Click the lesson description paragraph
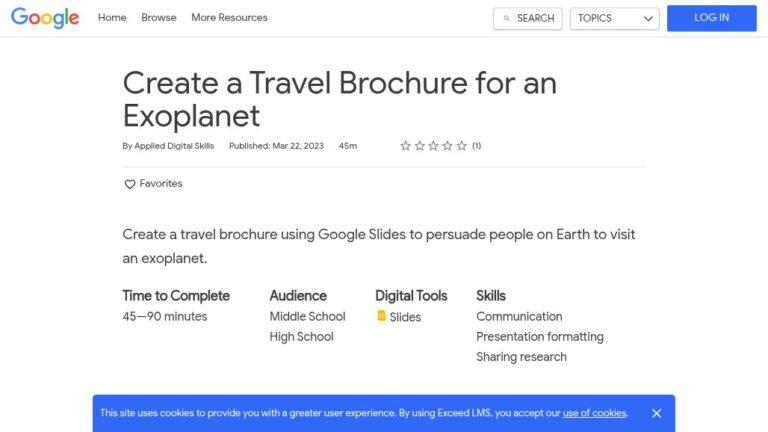The height and width of the screenshot is (432, 768). [x=379, y=246]
